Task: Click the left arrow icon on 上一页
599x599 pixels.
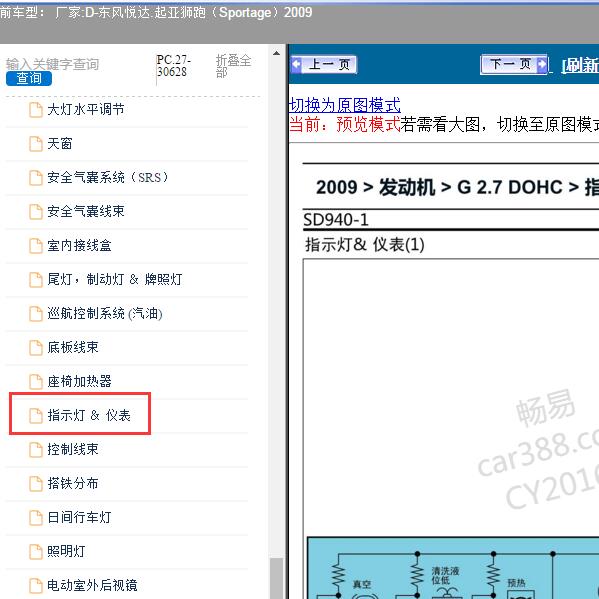Action: click(296, 64)
